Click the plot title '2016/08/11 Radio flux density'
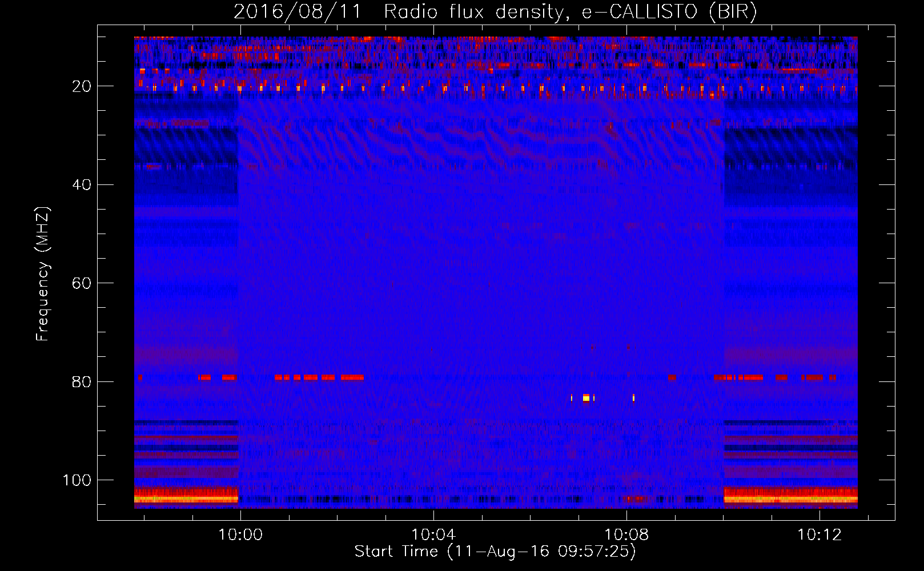Screen dimensions: 924x571 496,11
